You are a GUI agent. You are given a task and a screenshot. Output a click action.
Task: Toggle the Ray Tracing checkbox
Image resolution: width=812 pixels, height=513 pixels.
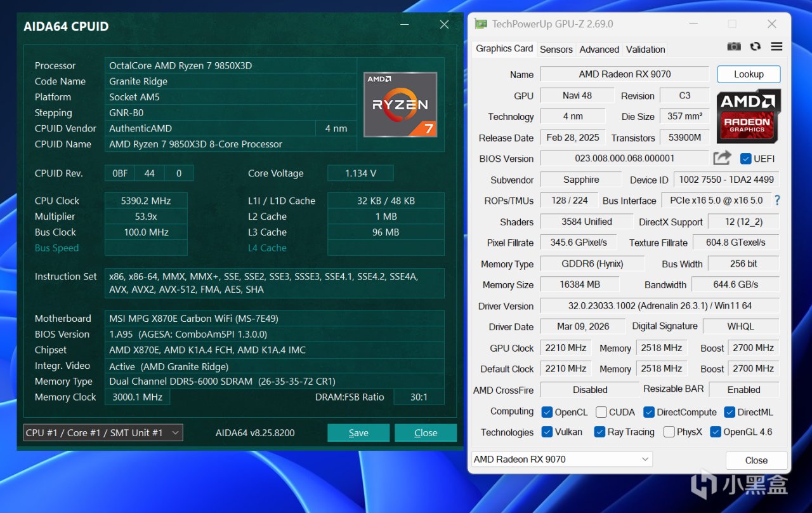pos(599,432)
